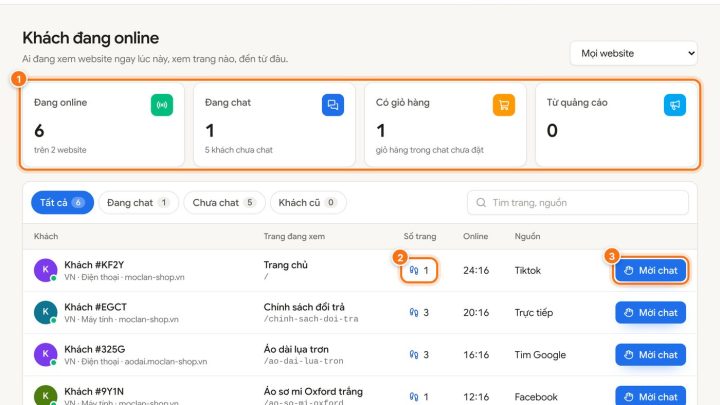Screen dimensions: 720x405
Task: Select the Tất cả tab
Action: point(62,202)
